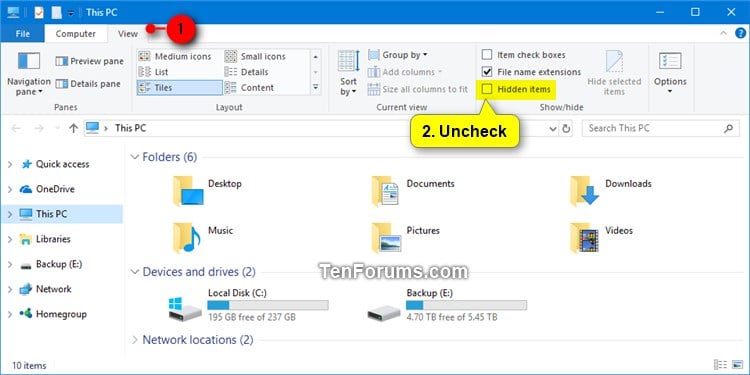Screen dimensions: 750x375
Task: Open the Videos folder
Action: (601, 237)
